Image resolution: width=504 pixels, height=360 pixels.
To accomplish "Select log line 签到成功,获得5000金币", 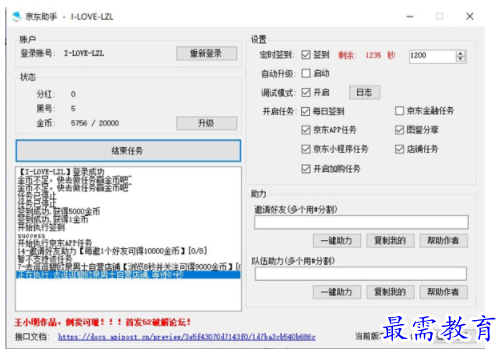I will click(59, 211).
